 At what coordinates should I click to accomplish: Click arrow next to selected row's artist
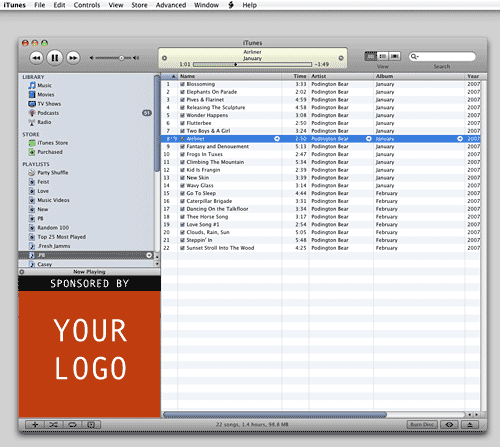pos(369,139)
